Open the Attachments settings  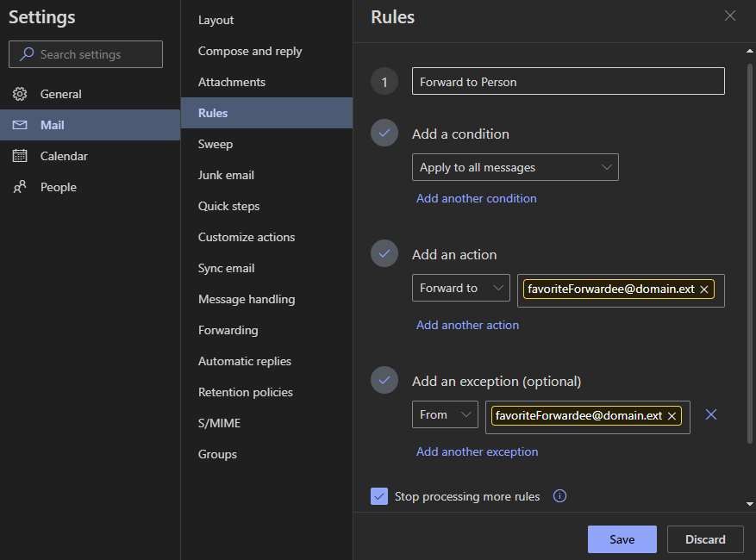(x=266, y=82)
